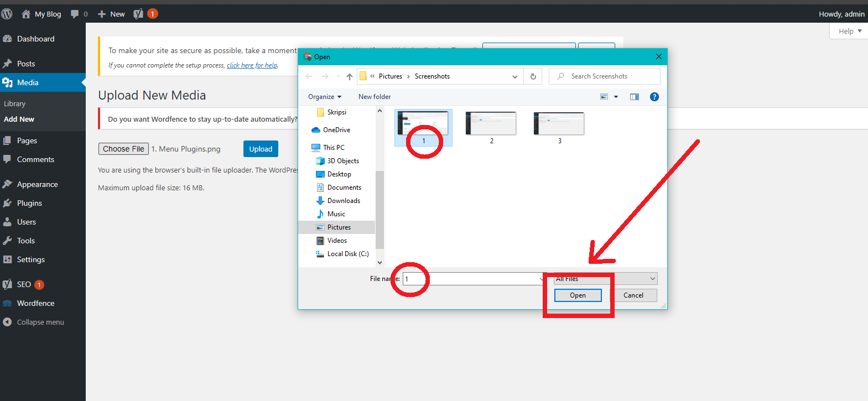Click Pictures in the address breadcrumb
This screenshot has width=868, height=401.
[391, 76]
